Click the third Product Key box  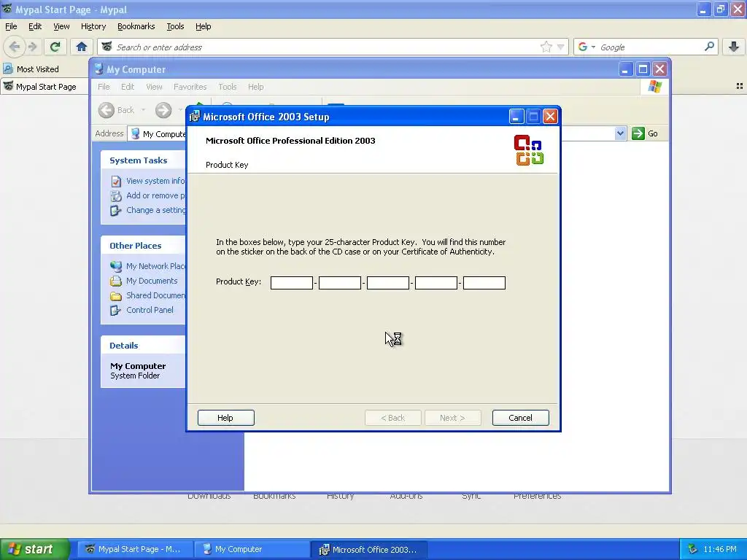pyautogui.click(x=388, y=283)
